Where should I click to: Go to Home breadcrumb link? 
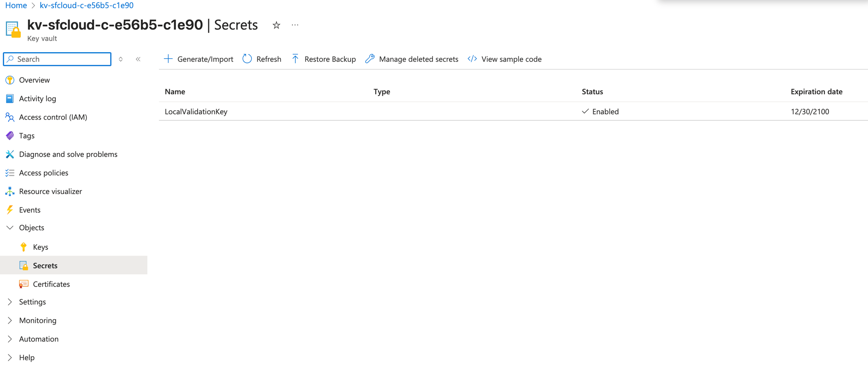[16, 5]
